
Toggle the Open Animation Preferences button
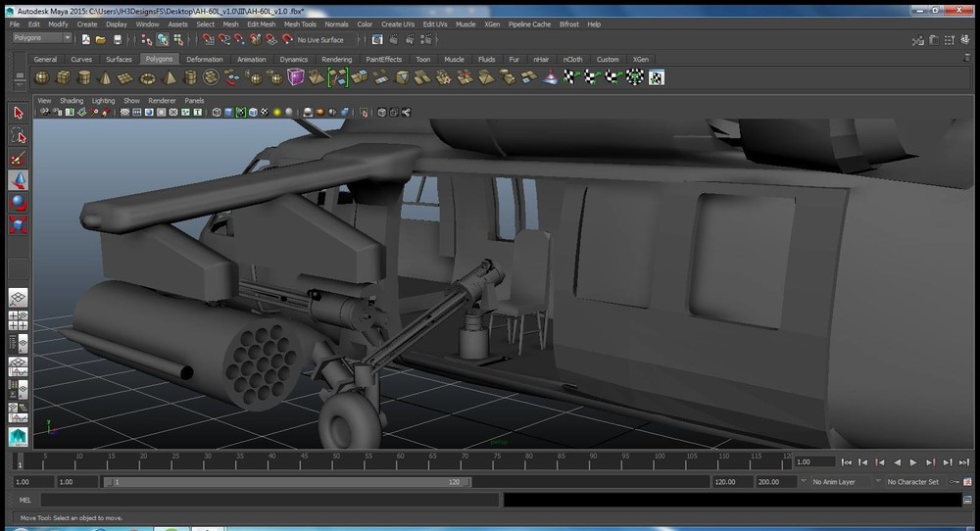pos(966,482)
